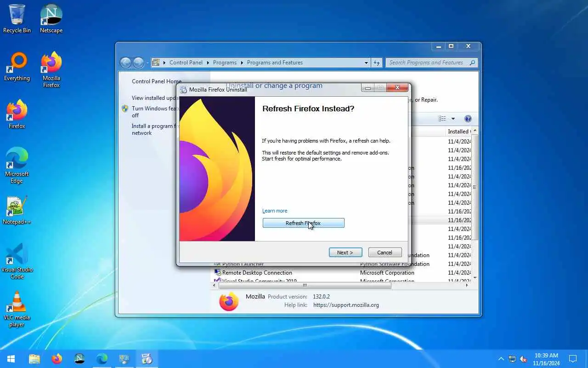Image resolution: width=588 pixels, height=368 pixels.
Task: Click the Programs breadcrumb
Action: (x=225, y=63)
